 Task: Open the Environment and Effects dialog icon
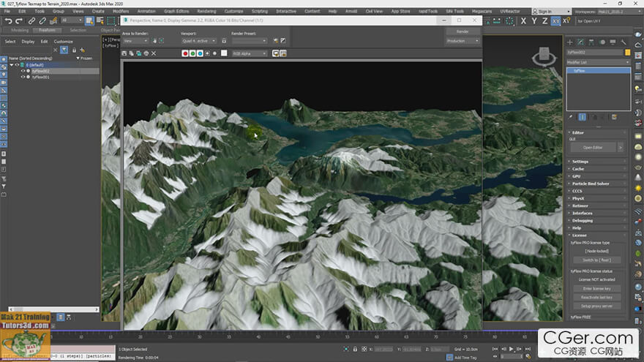click(x=283, y=41)
